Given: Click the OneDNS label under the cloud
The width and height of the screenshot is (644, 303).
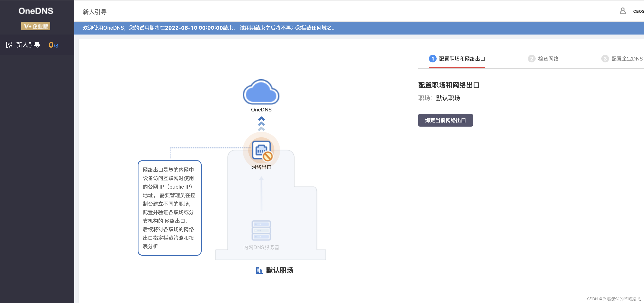Looking at the screenshot, I should (261, 110).
